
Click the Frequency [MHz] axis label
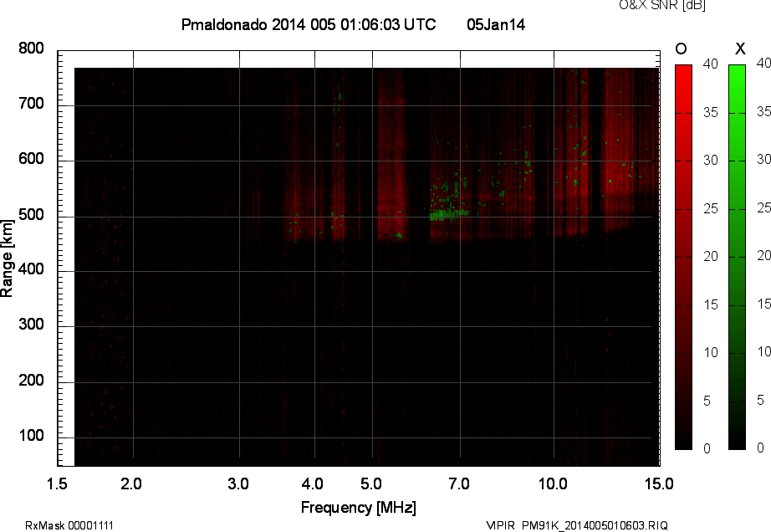(358, 508)
